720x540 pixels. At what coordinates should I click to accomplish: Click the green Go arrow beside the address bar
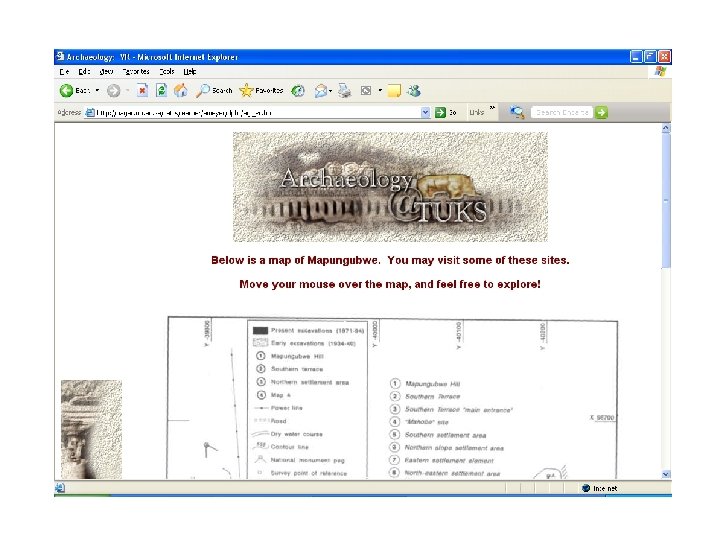click(440, 112)
